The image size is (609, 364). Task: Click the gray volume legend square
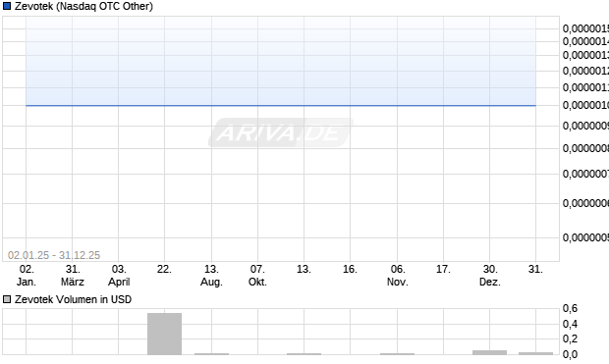pyautogui.click(x=7, y=299)
